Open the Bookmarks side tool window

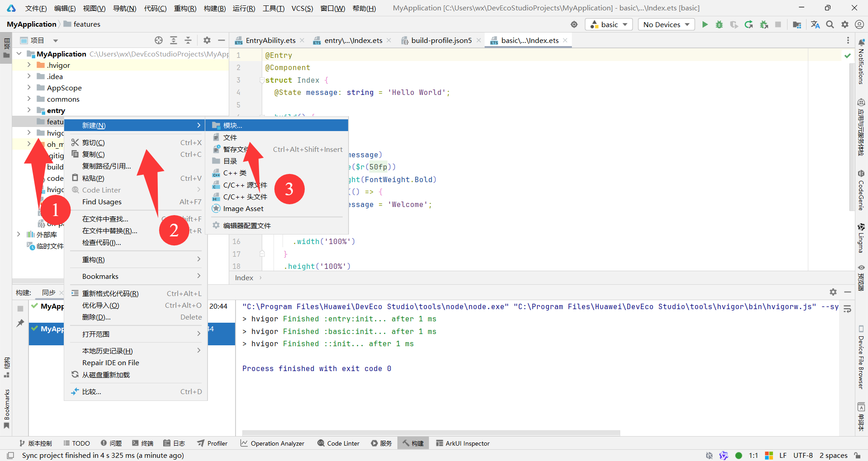[6, 409]
